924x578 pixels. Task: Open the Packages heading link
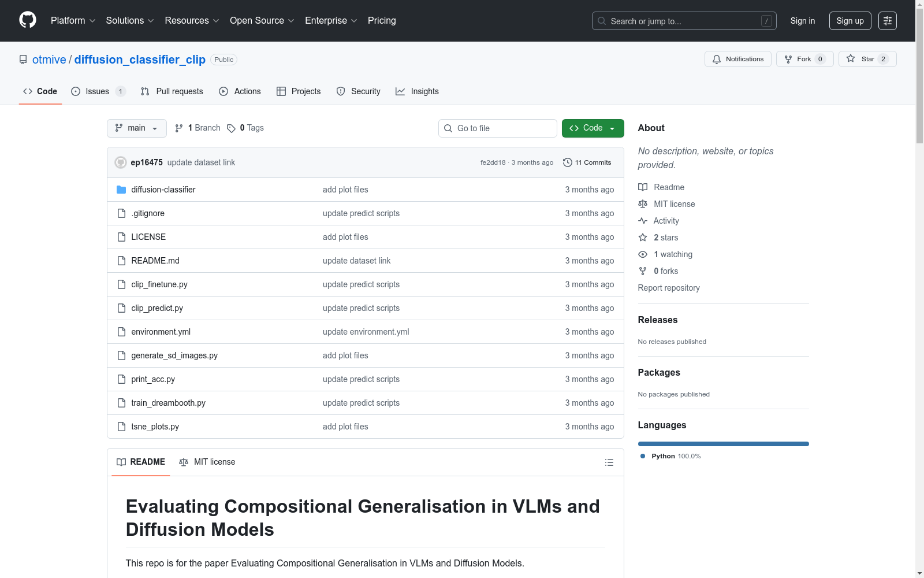[659, 373]
